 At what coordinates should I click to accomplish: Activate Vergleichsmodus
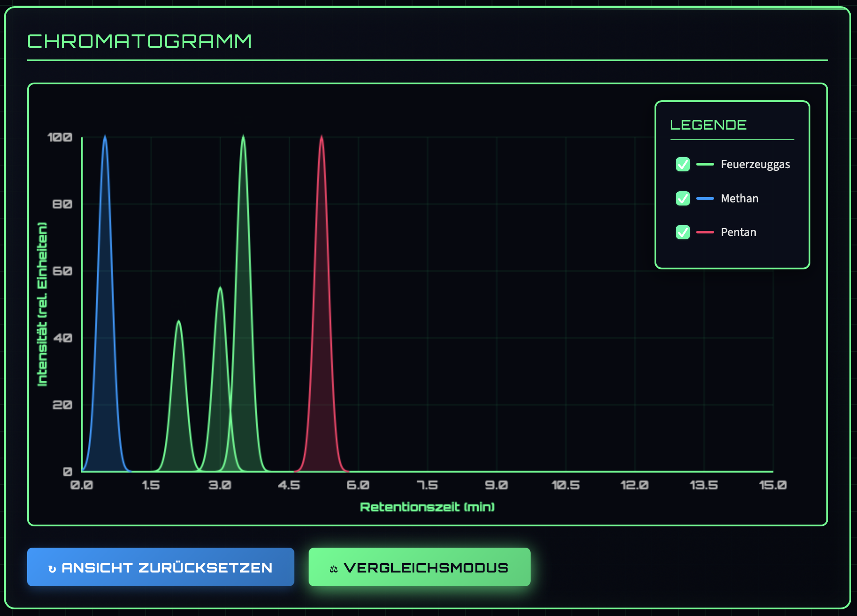tap(419, 567)
